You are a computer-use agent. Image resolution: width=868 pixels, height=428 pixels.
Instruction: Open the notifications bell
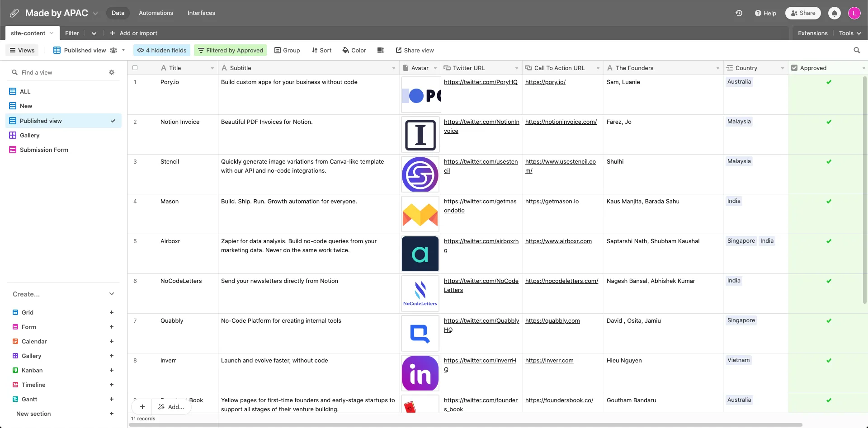pos(835,13)
